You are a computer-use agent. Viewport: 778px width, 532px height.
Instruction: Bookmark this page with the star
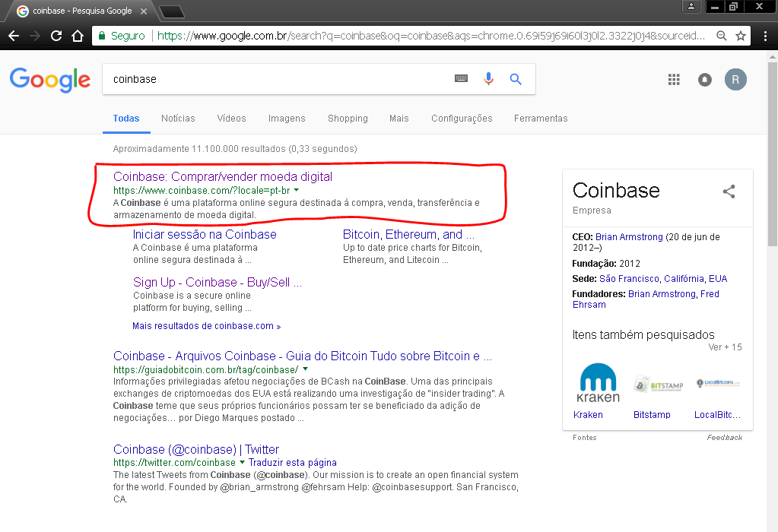point(740,36)
